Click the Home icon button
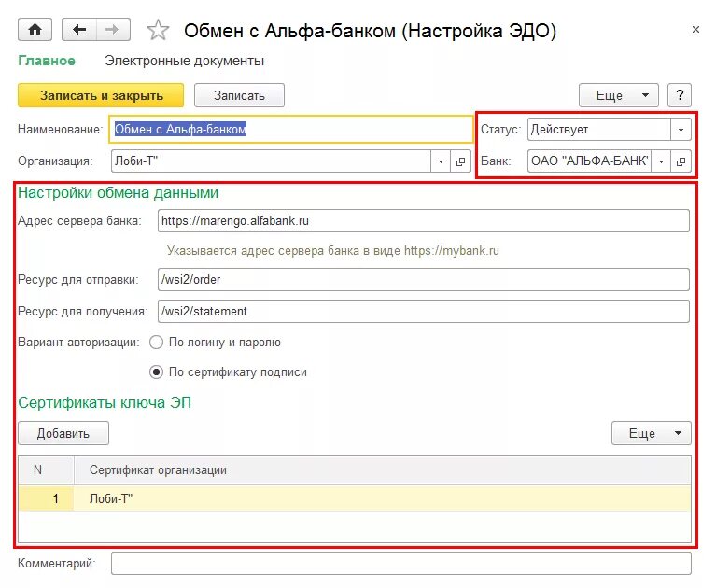Viewport: 716px width, 588px height. pyautogui.click(x=35, y=30)
